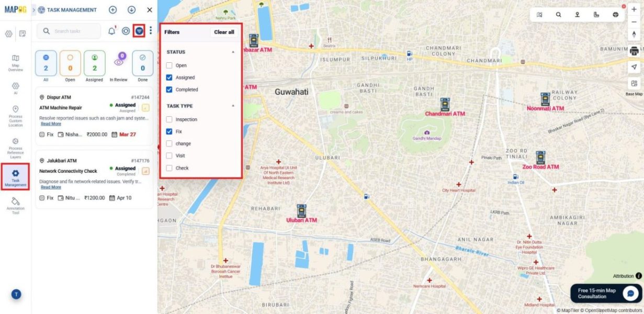
Task: Click the Clear all filters button
Action: [x=224, y=32]
